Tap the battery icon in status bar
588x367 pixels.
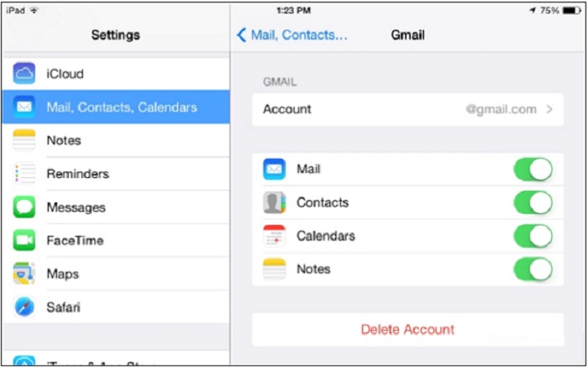[572, 10]
